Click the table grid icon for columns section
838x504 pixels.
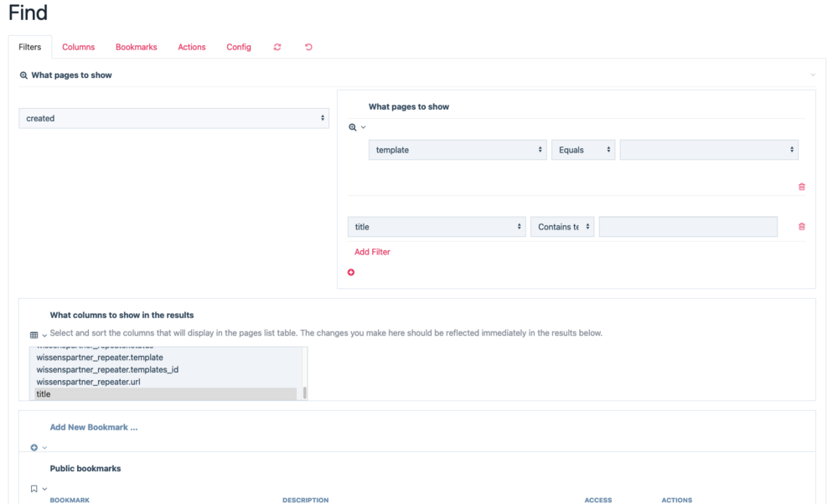[x=34, y=335]
